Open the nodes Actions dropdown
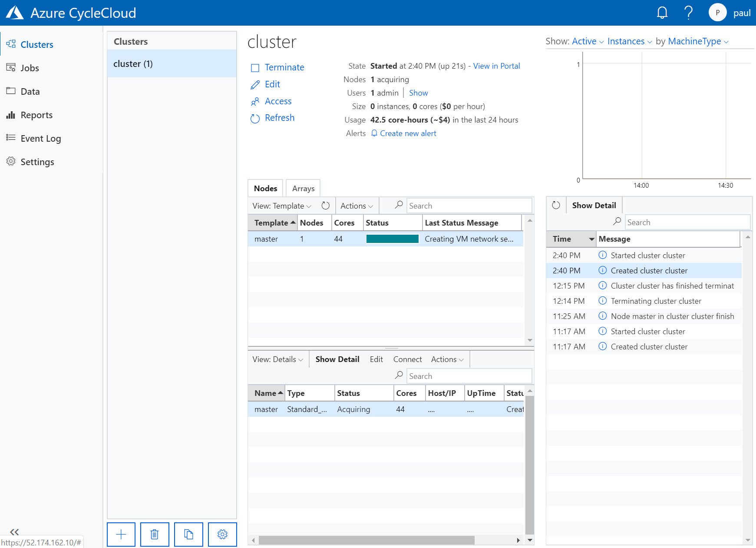Image resolution: width=756 pixels, height=548 pixels. (357, 206)
